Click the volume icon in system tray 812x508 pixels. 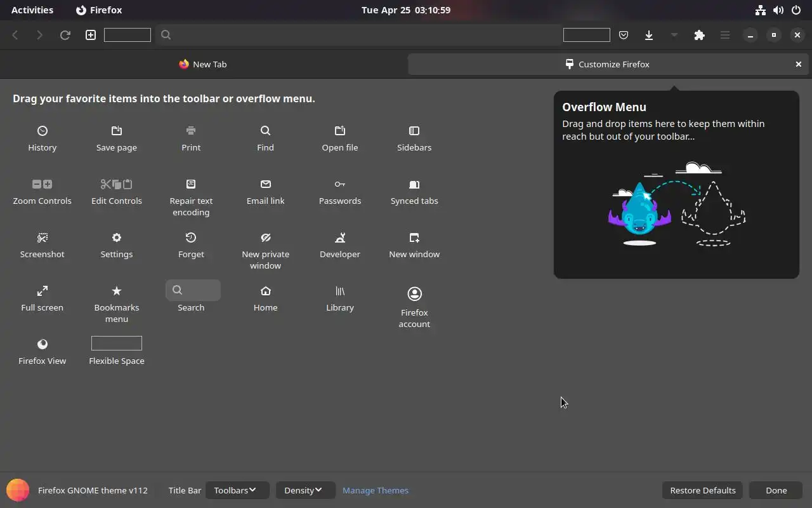778,10
